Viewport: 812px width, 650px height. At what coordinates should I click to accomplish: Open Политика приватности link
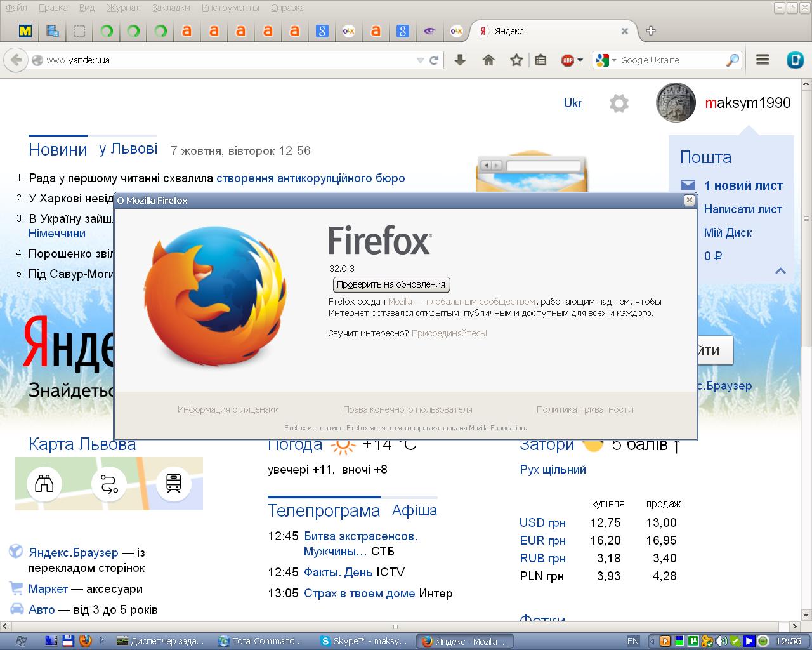point(585,409)
